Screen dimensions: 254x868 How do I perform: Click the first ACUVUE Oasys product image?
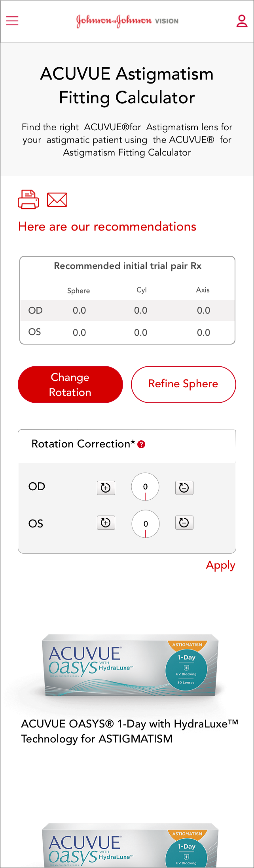pyautogui.click(x=130, y=665)
